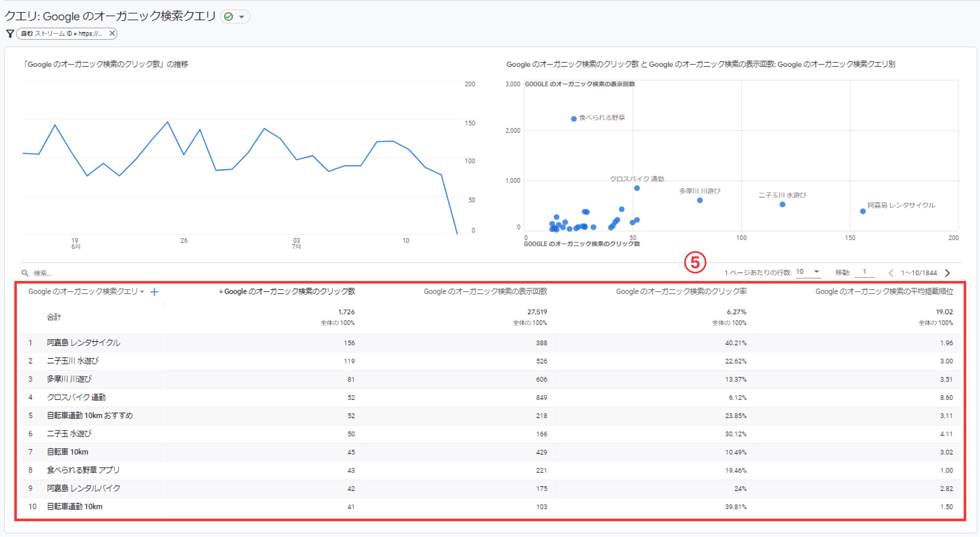Click the filter funnel icon
The image size is (980, 537).
coord(10,33)
